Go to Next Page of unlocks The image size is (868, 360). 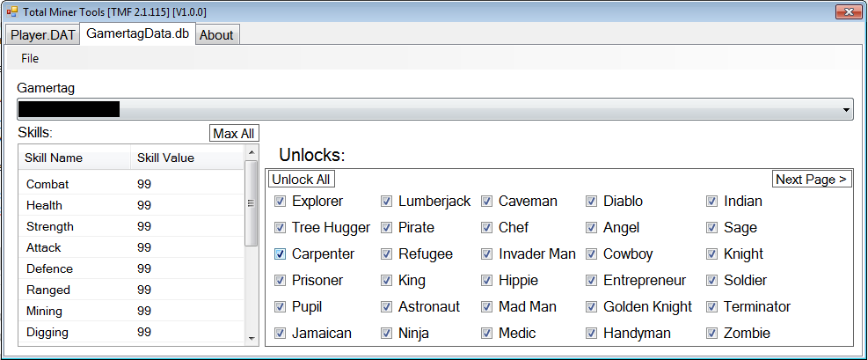point(811,180)
